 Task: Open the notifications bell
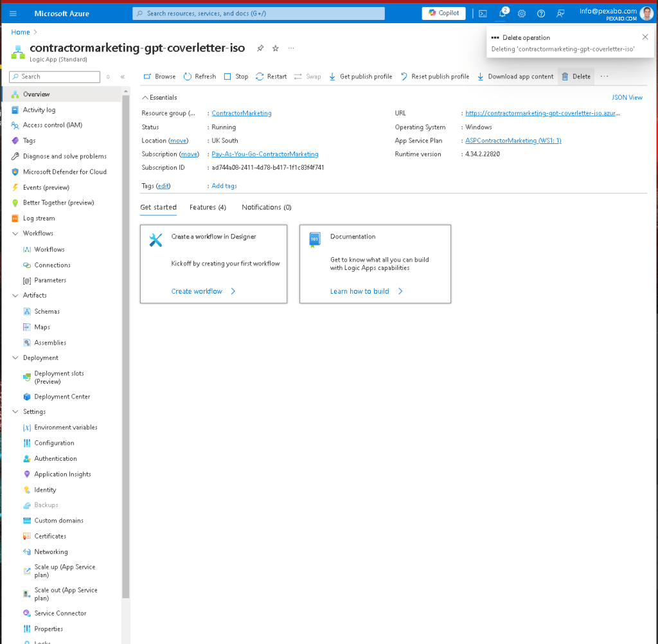click(502, 13)
